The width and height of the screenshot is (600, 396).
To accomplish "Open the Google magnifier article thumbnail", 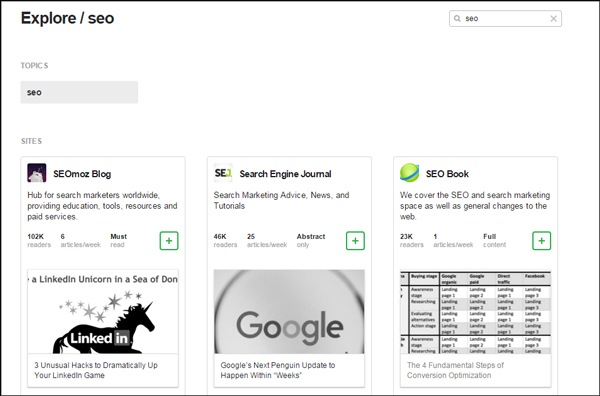I will (x=289, y=311).
